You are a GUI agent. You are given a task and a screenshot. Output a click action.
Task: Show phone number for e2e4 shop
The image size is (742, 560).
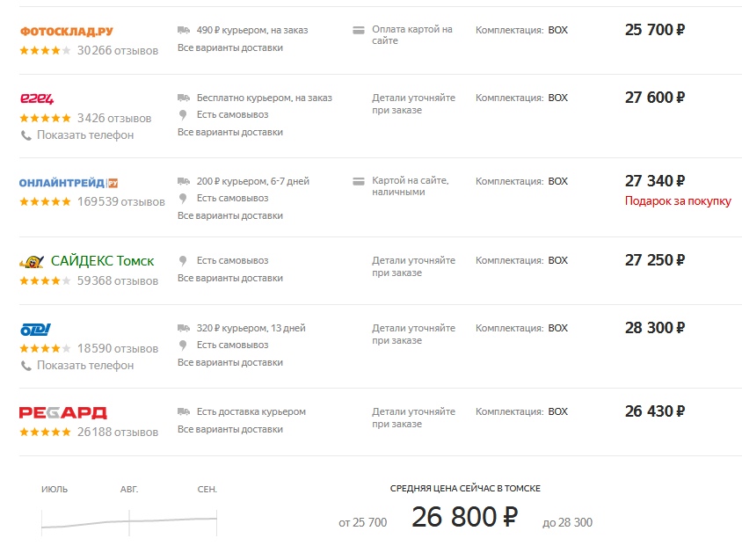[85, 135]
